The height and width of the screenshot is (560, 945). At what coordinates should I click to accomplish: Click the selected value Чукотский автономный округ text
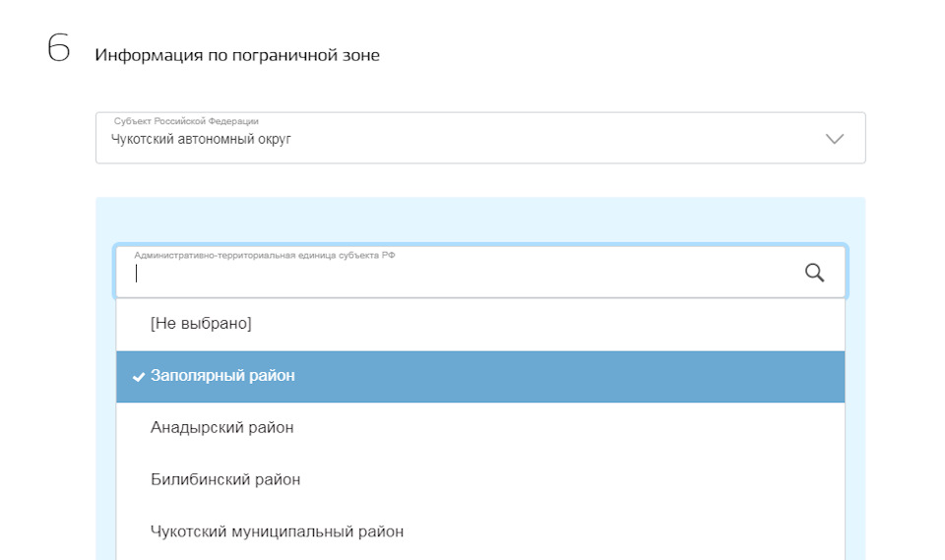201,140
